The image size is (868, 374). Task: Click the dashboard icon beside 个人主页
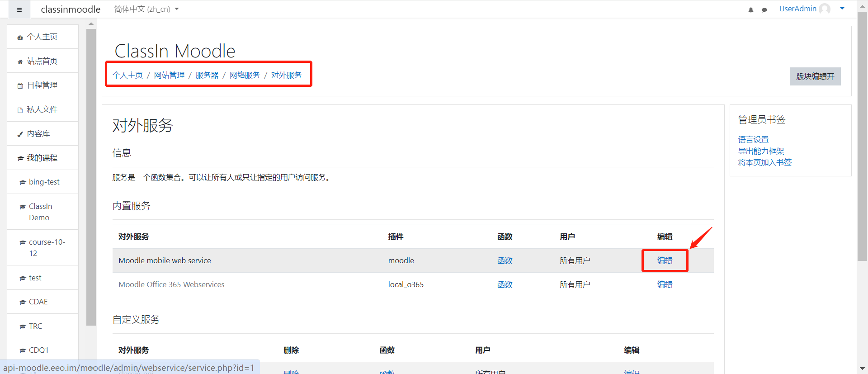coord(20,38)
